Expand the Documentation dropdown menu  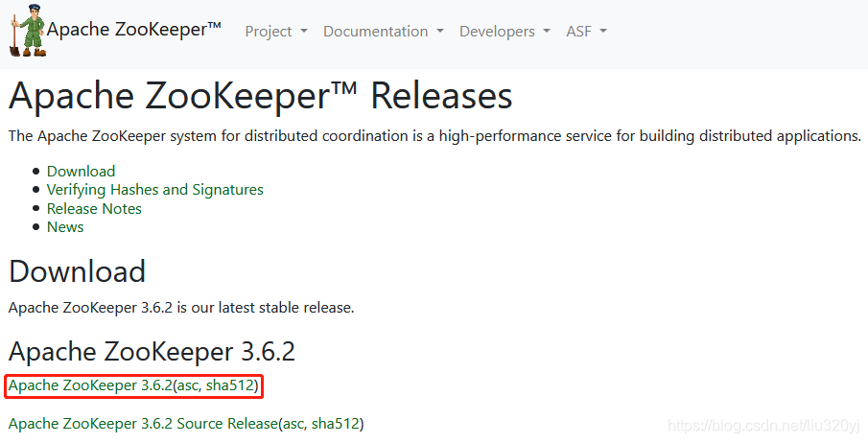tap(384, 32)
